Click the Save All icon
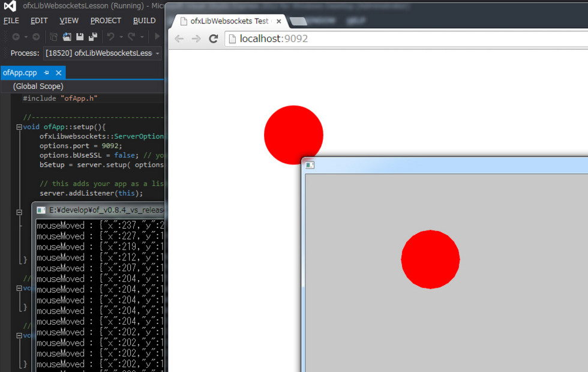The width and height of the screenshot is (588, 372). 92,37
